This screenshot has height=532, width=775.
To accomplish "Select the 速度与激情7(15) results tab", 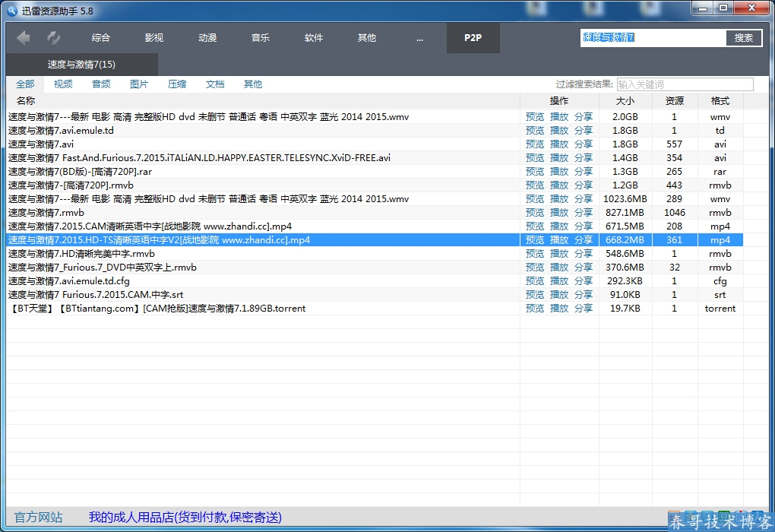I will (x=81, y=65).
